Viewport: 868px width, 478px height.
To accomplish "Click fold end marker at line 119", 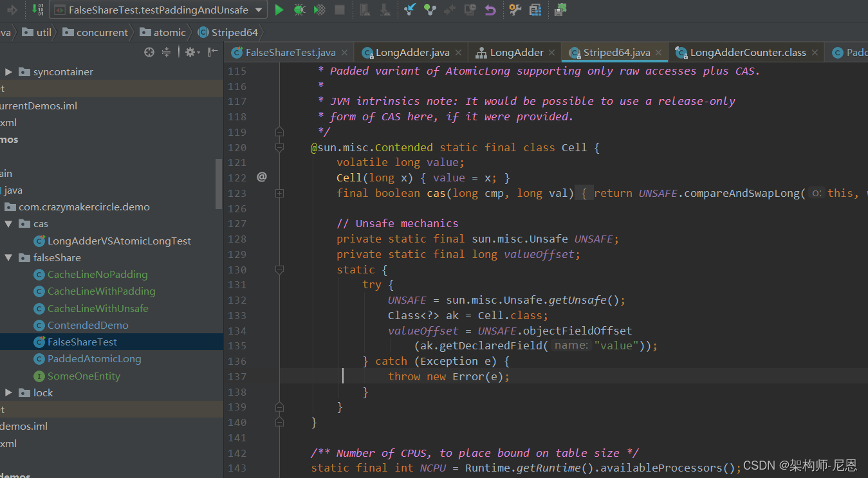I will [x=279, y=132].
